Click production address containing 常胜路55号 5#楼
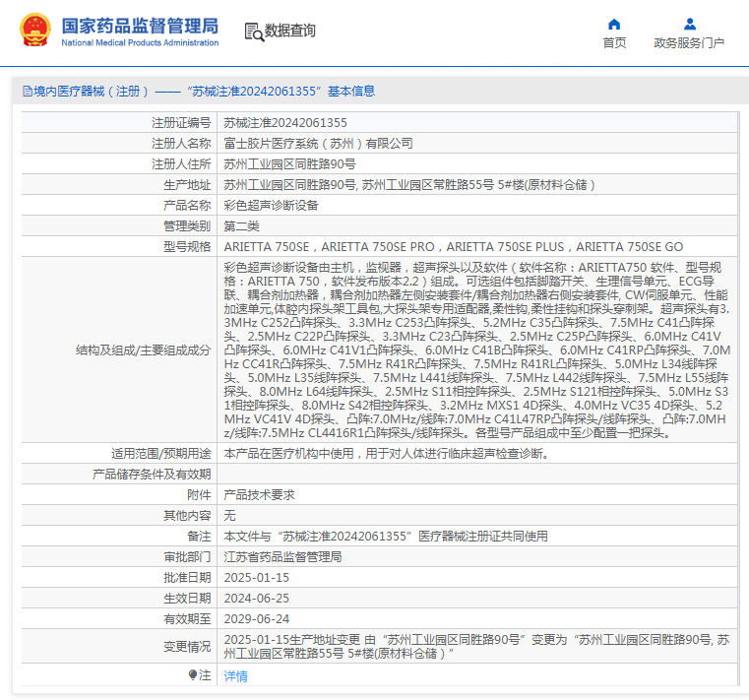Viewport: 749px width, 700px height. [x=409, y=184]
